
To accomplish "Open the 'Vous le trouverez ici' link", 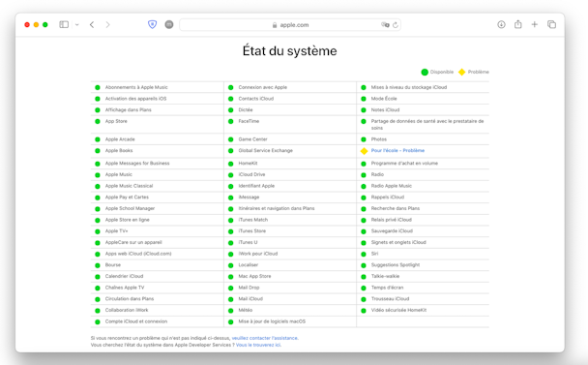I will [258, 345].
